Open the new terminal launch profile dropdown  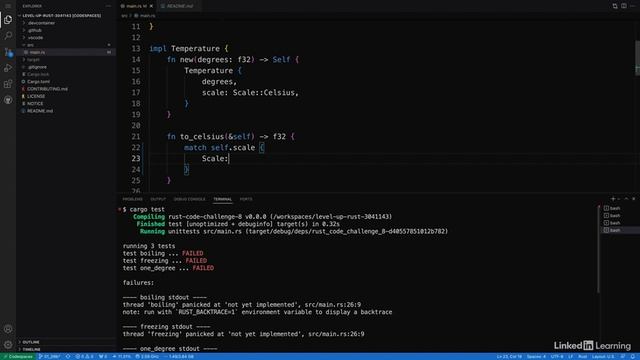pos(619,199)
